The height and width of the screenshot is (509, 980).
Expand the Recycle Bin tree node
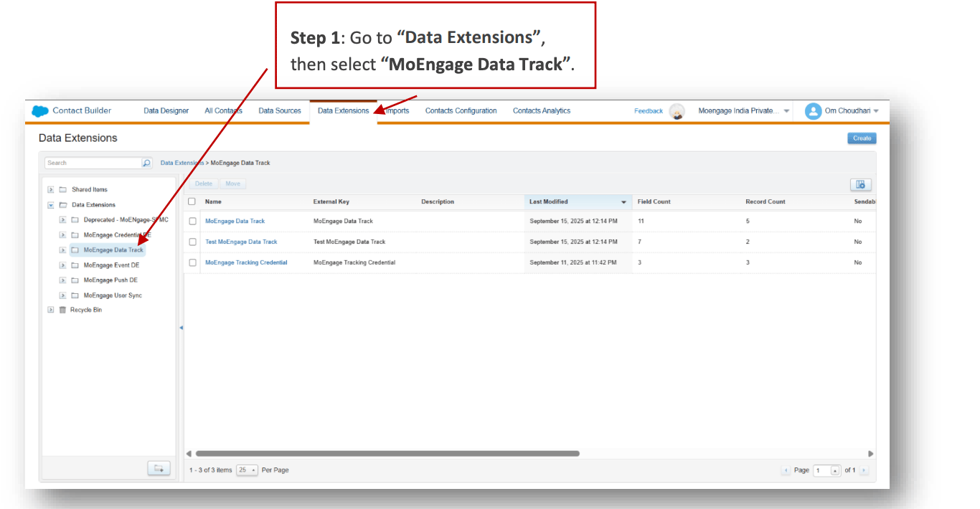click(x=51, y=310)
